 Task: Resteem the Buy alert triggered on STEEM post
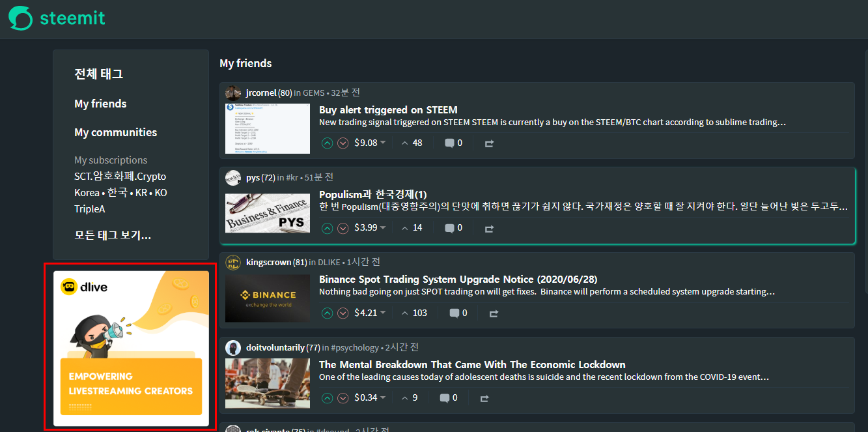tap(489, 143)
